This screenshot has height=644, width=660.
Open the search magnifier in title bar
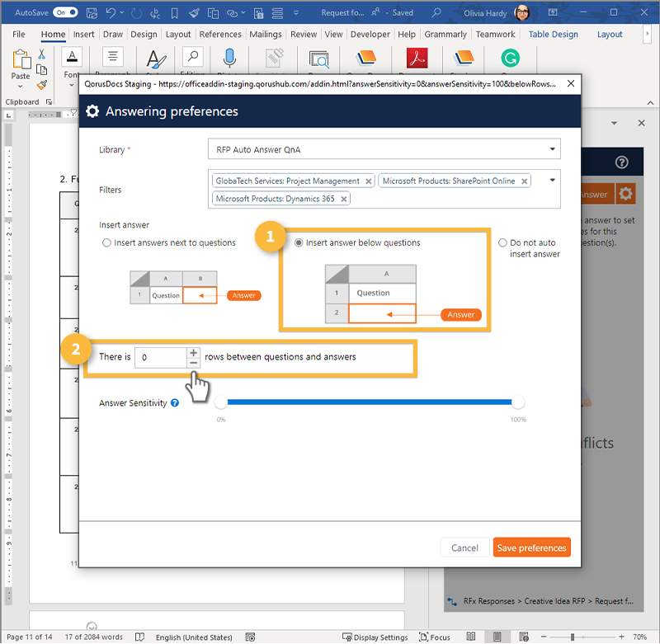tap(436, 12)
